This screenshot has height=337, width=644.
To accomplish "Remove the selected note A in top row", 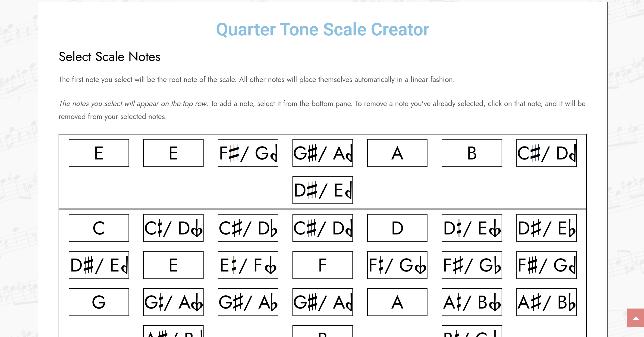I will (x=397, y=153).
